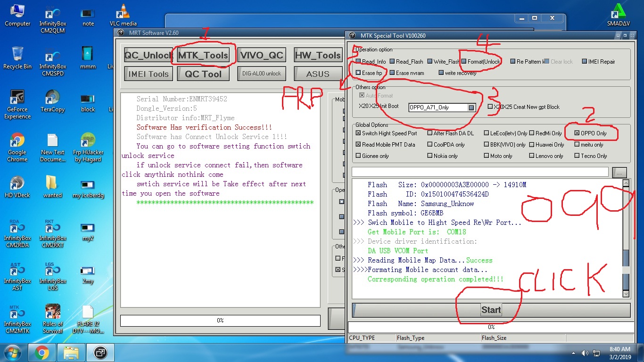Screen dimensions: 644x362
Task: Open InfinityBox AST shortcut
Action: 17,276
